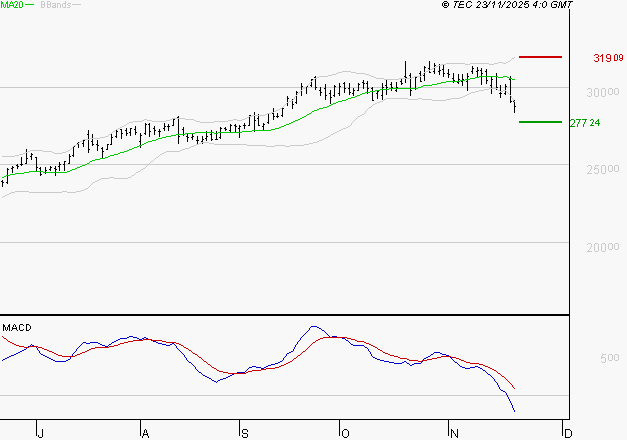Screen dimensions: 627x440
Task: Click the 300.00 price axis label
Action: [x=603, y=92]
